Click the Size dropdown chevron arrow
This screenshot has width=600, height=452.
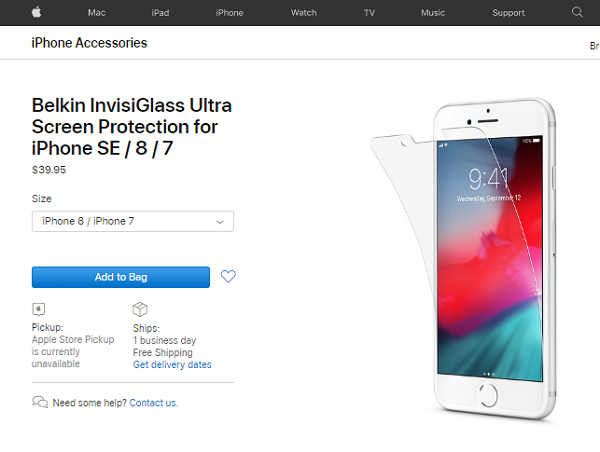click(220, 222)
